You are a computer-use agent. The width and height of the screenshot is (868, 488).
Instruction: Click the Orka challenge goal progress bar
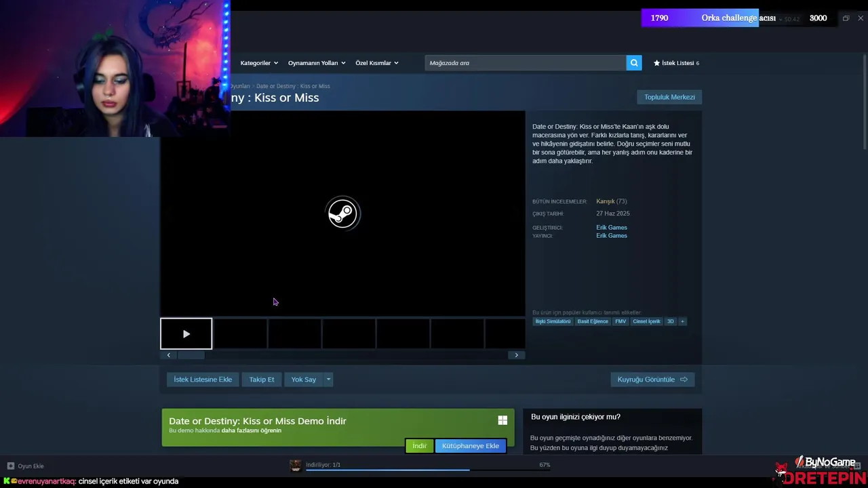click(x=738, y=18)
